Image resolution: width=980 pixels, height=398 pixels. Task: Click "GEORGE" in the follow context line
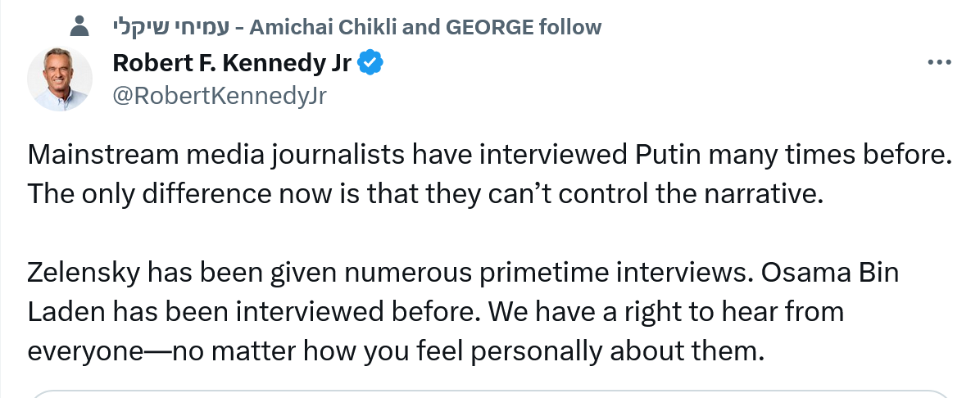point(489,28)
